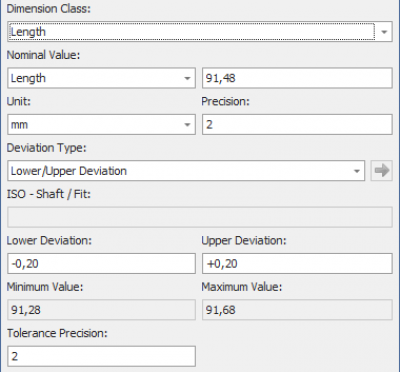Open the Unit mm dropdown
The height and width of the screenshot is (372, 400).
pos(187,125)
